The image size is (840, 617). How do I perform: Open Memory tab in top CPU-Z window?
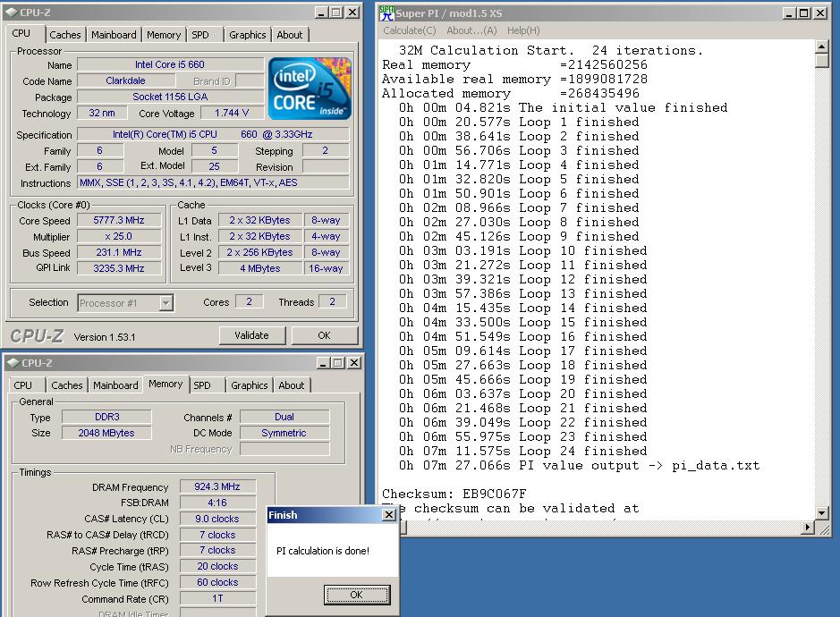[164, 35]
